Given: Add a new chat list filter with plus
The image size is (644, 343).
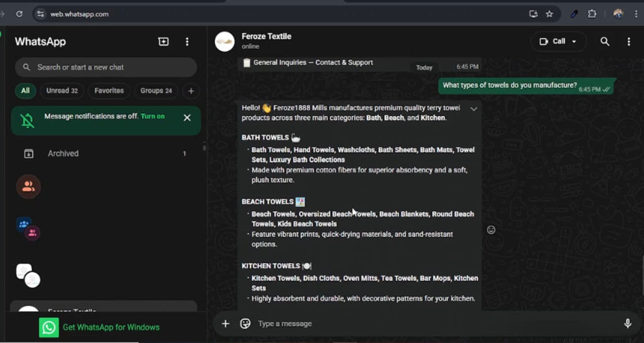Looking at the screenshot, I should [191, 91].
